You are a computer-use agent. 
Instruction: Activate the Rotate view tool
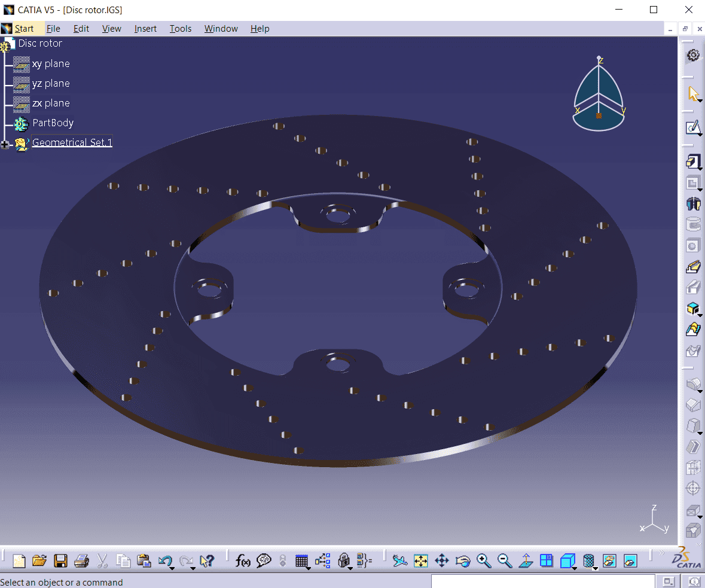click(463, 560)
